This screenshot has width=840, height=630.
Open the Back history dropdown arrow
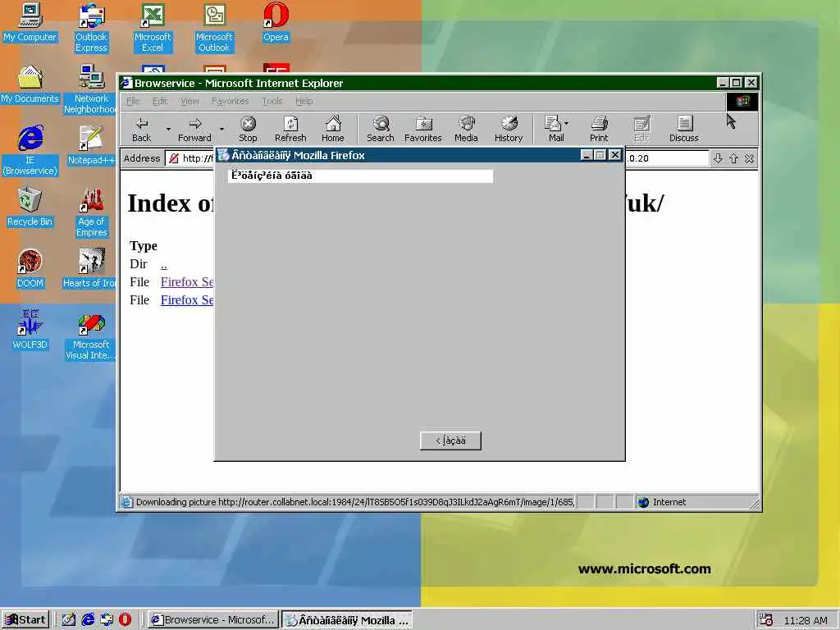click(167, 129)
